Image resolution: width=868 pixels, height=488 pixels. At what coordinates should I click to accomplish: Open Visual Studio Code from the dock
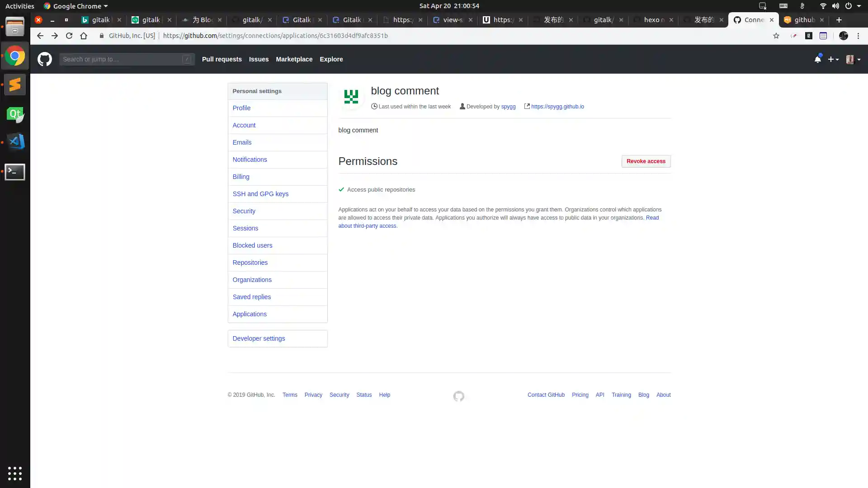pos(15,142)
